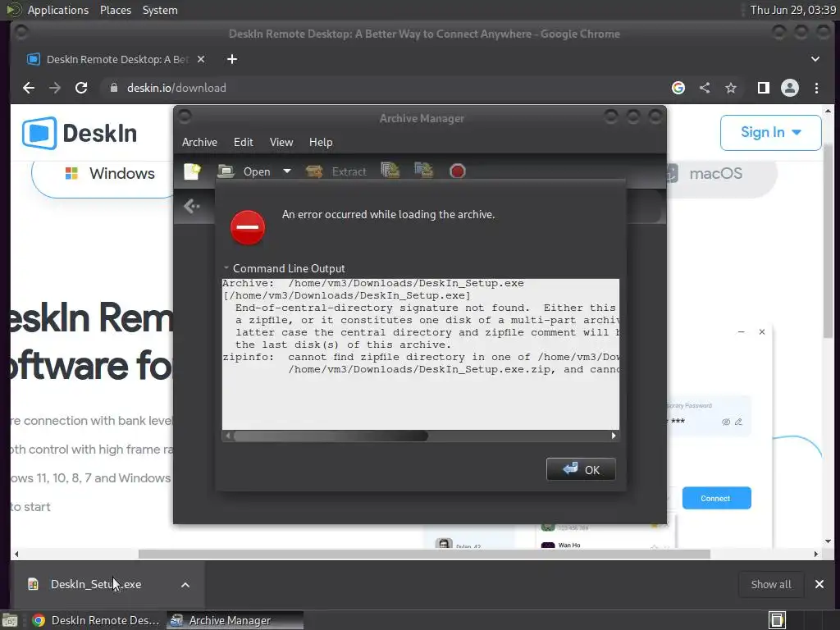Click the eye-slash password visibility icon on webpage
This screenshot has height=630, width=840.
coord(726,422)
